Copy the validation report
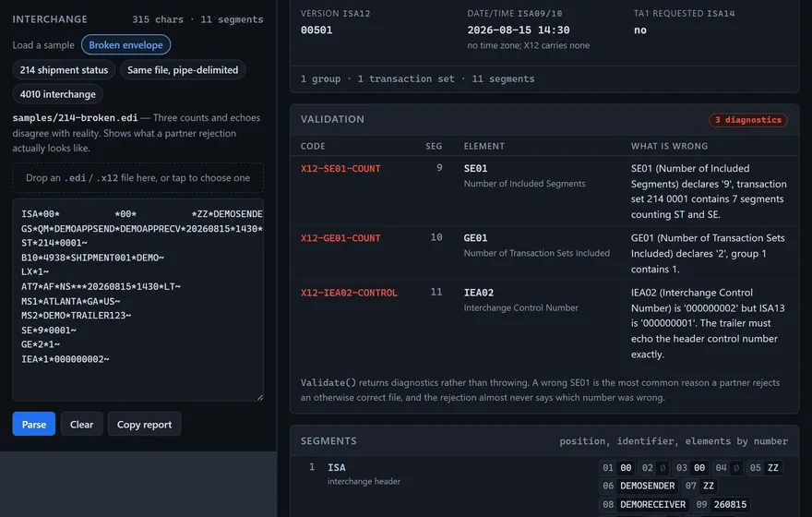812x517 pixels. coord(144,425)
